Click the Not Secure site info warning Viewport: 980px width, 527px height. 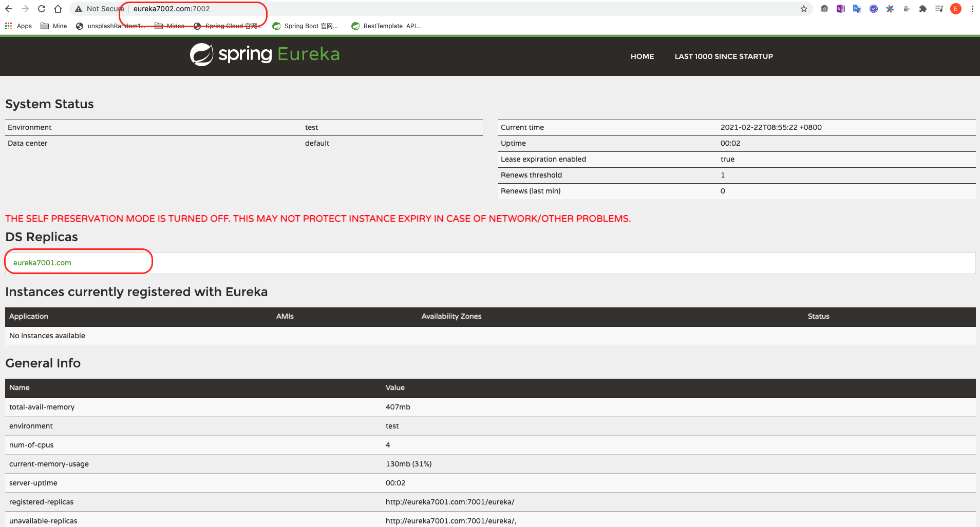pyautogui.click(x=99, y=9)
